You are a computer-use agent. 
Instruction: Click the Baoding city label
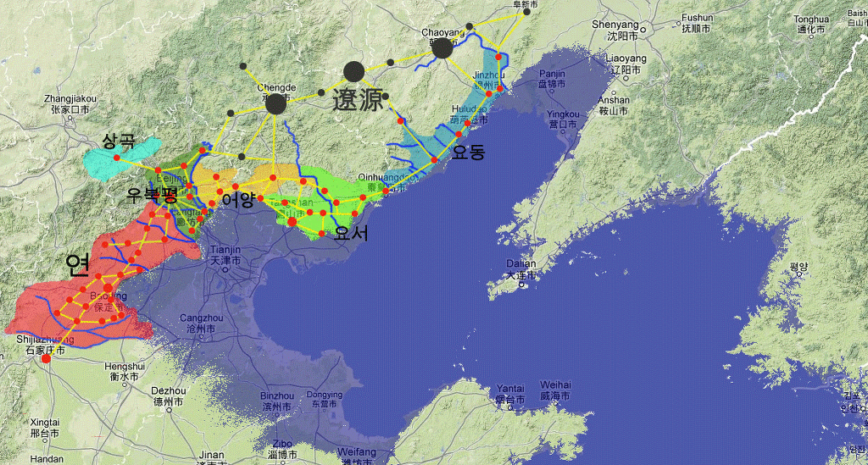pyautogui.click(x=108, y=302)
